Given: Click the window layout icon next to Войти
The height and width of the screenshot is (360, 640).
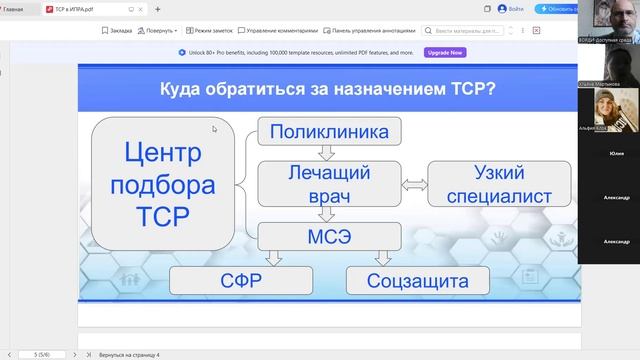Looking at the screenshot, I should pos(487,9).
